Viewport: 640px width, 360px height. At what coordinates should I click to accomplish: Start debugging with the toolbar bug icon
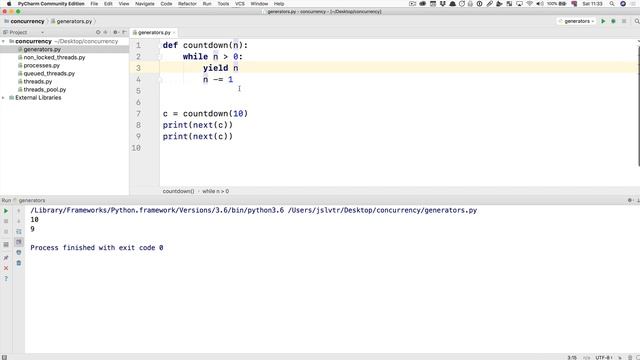click(x=613, y=21)
